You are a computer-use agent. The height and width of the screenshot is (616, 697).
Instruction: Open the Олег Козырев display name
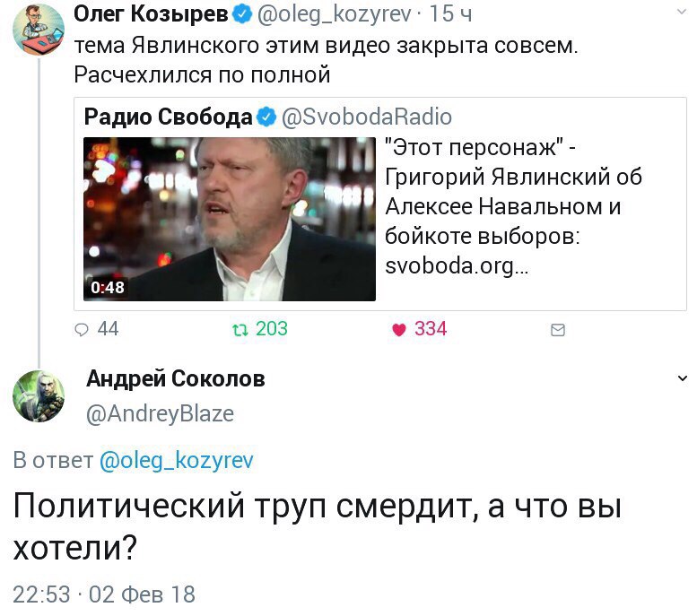(151, 14)
